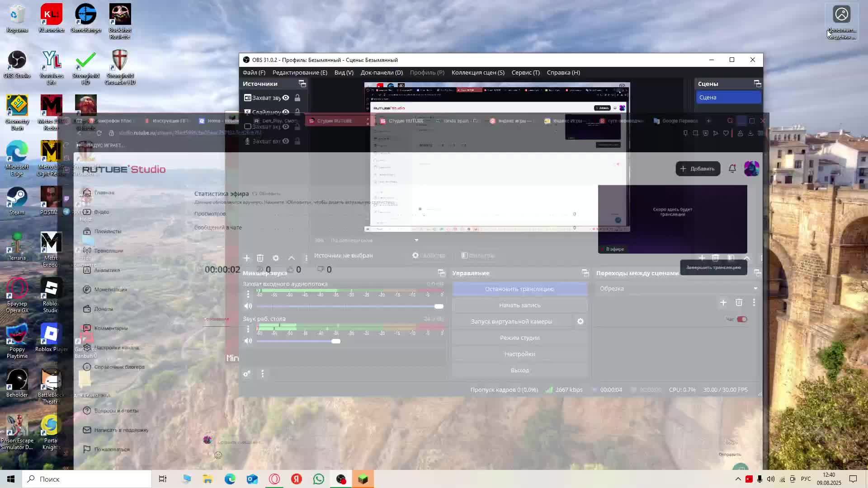Open the Сервис (T) menu
This screenshot has width=868, height=488.
point(525,72)
